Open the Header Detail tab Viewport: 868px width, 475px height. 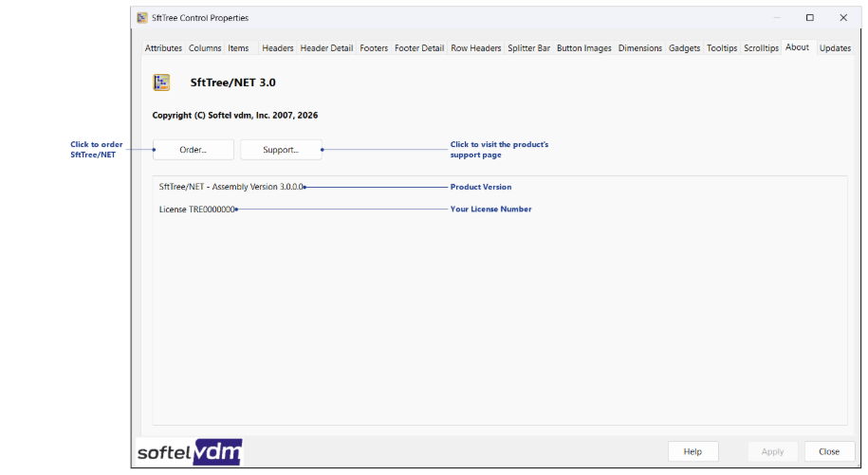[x=326, y=48]
